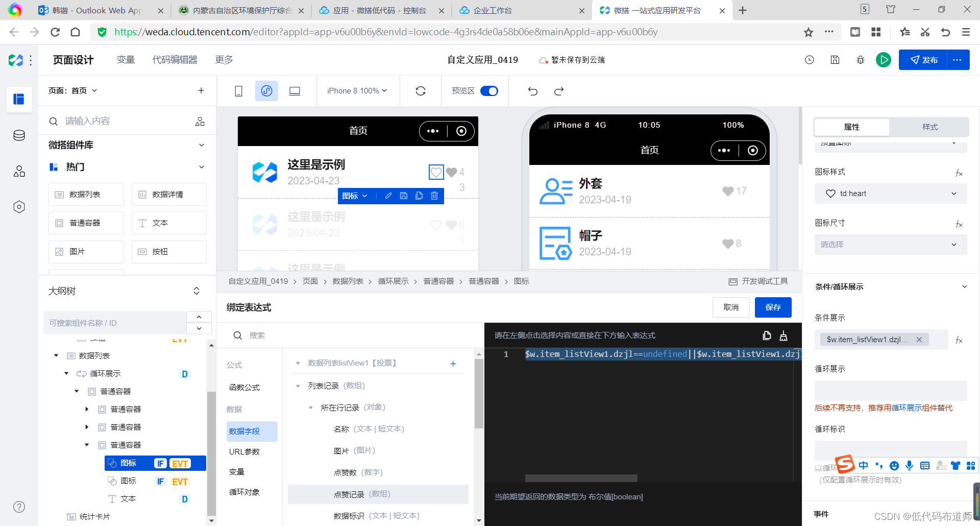The height and width of the screenshot is (526, 980).
Task: Open publish more options ellipsis button
Action: click(958, 60)
